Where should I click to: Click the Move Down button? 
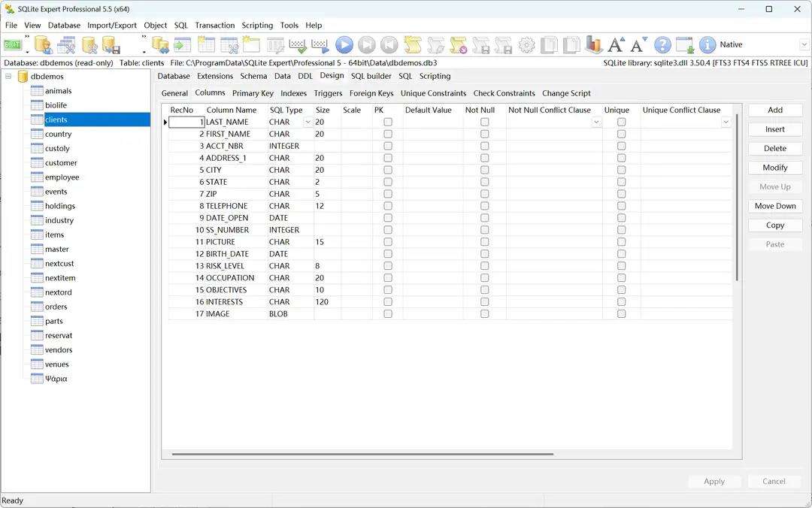774,205
